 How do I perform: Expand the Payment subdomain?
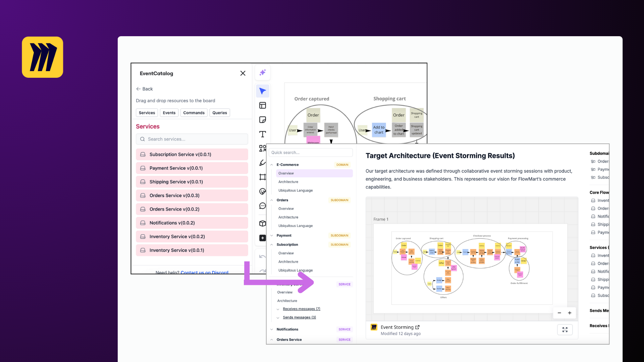[x=272, y=236]
